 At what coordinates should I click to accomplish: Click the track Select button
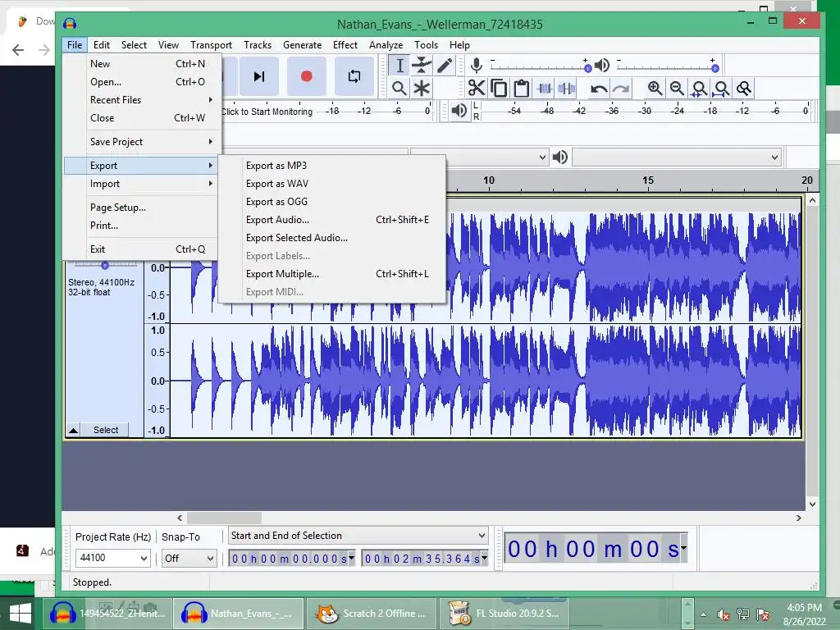(106, 430)
